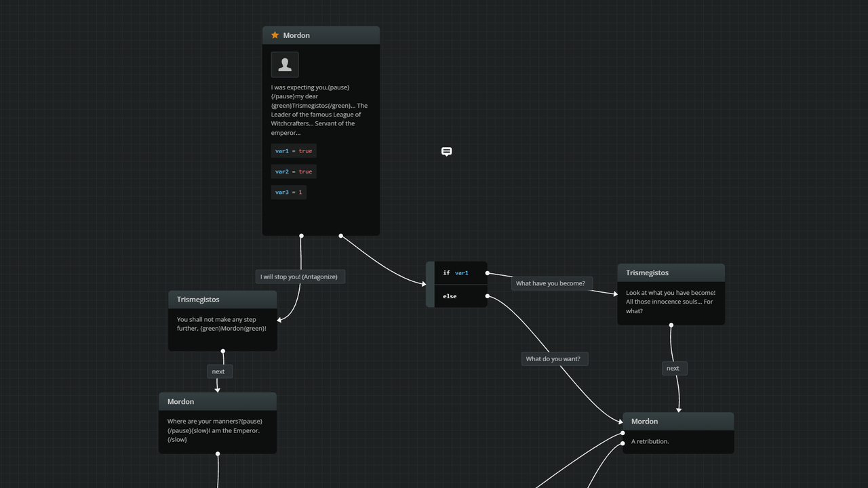Click top Mordon's left output pin
868x488 pixels.
301,236
